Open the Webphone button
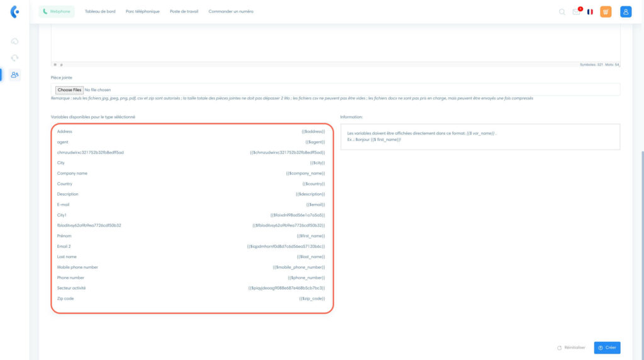 click(57, 11)
